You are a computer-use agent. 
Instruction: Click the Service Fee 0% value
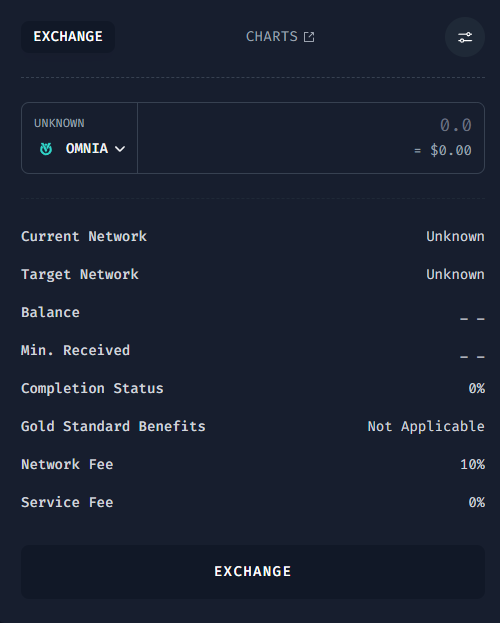pyautogui.click(x=477, y=502)
